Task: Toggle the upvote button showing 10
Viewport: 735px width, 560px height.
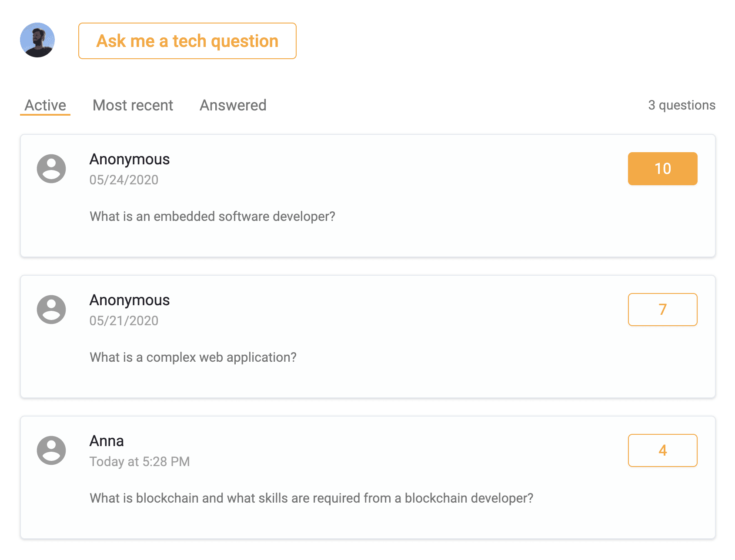Action: [662, 169]
